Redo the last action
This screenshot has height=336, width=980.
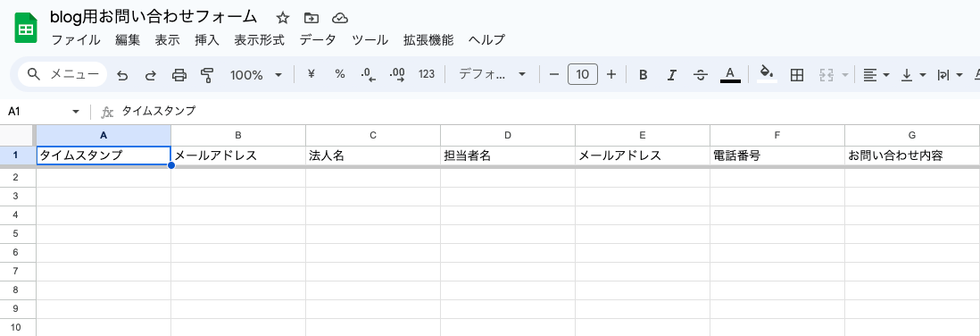click(151, 75)
